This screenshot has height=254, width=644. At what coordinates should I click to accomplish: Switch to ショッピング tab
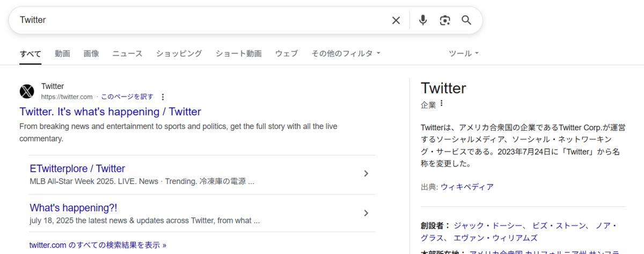pos(179,54)
